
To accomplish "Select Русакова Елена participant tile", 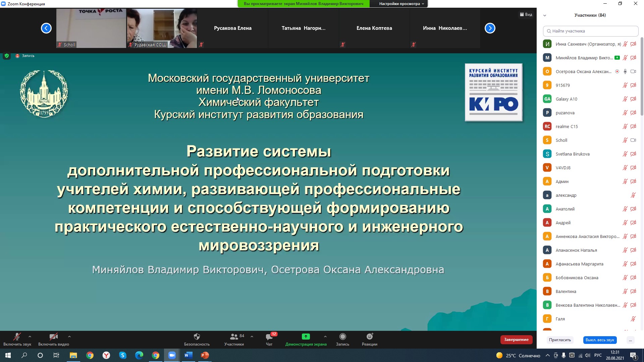I will (x=233, y=28).
